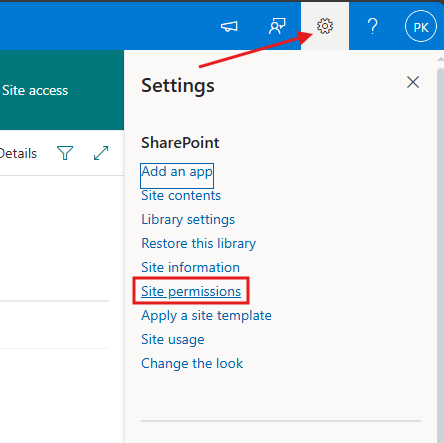Click the Site access header text
The height and width of the screenshot is (443, 444).
click(35, 91)
